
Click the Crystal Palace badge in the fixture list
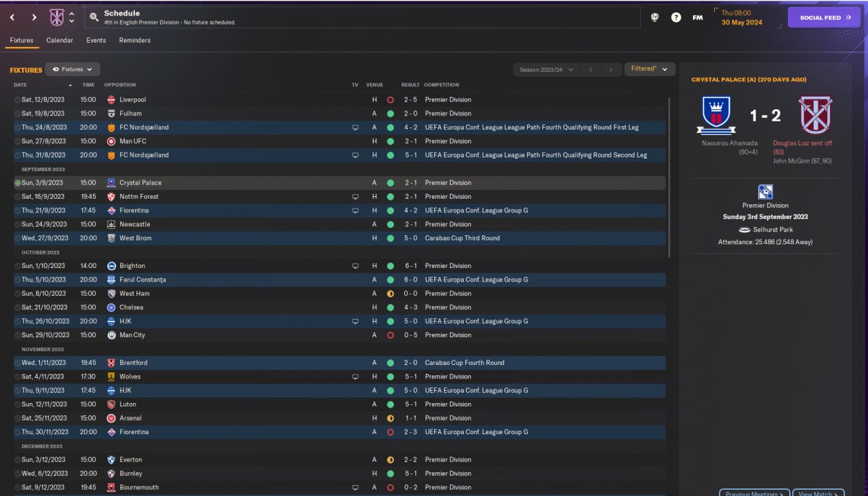(x=111, y=183)
